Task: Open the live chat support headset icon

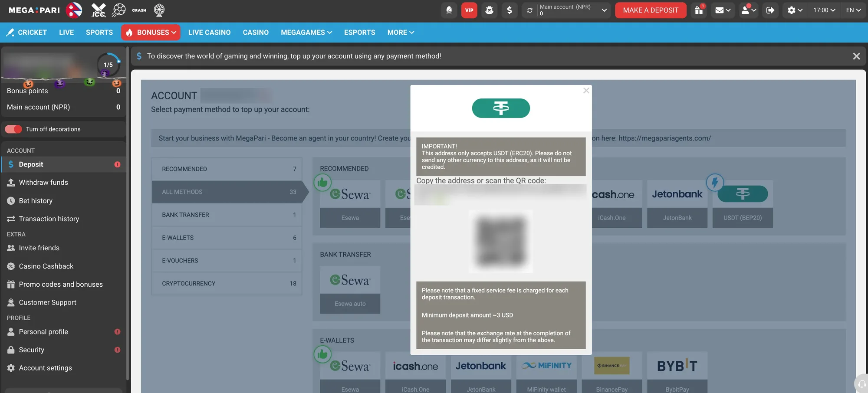Action: click(861, 384)
